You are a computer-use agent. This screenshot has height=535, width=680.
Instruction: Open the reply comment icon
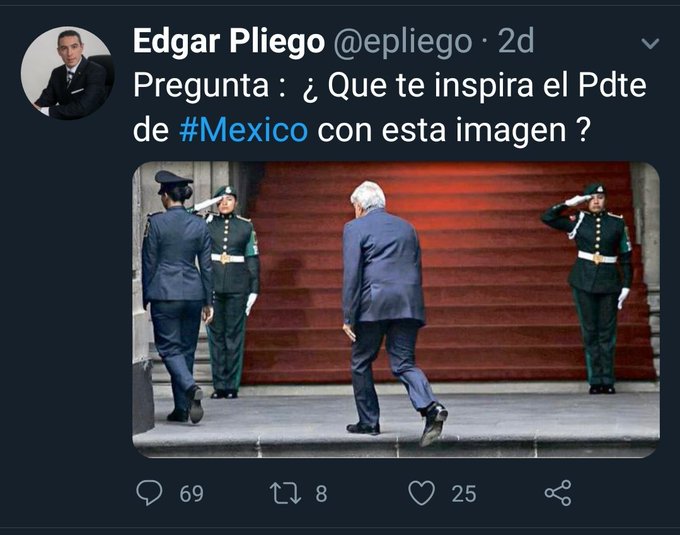149,493
